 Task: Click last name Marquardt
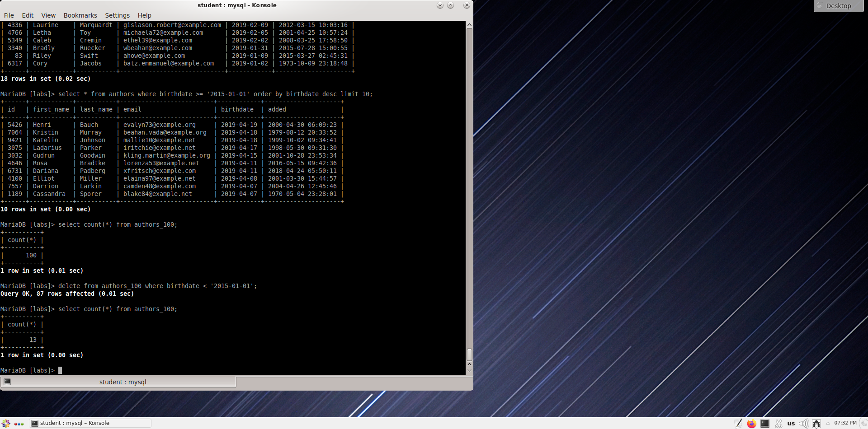click(x=96, y=25)
